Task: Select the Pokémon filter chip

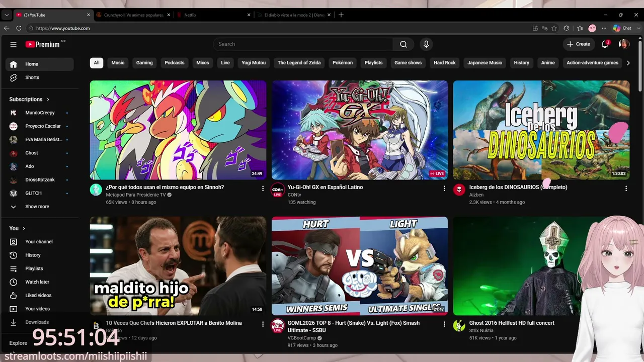Action: (x=343, y=63)
